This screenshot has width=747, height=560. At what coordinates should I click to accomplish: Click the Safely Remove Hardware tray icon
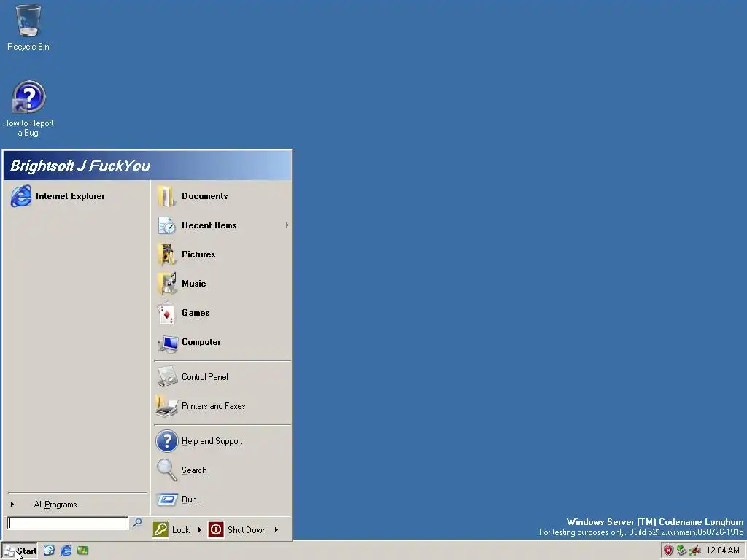682,551
